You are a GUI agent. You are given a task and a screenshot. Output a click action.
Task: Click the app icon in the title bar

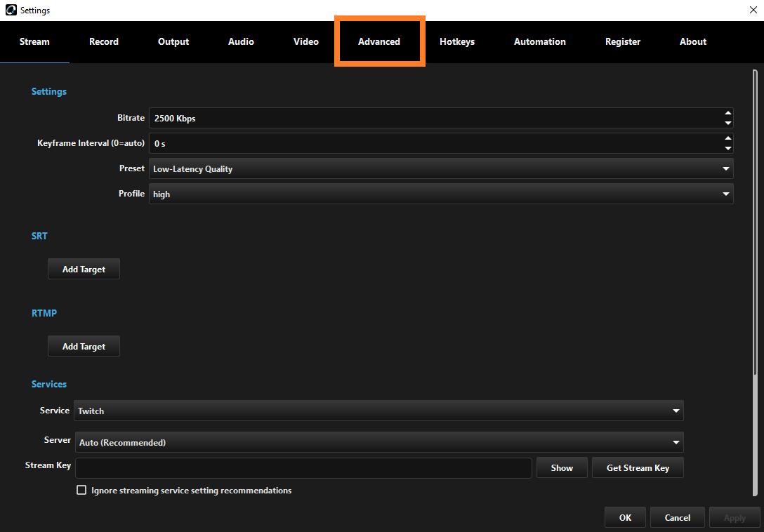pyautogui.click(x=11, y=11)
